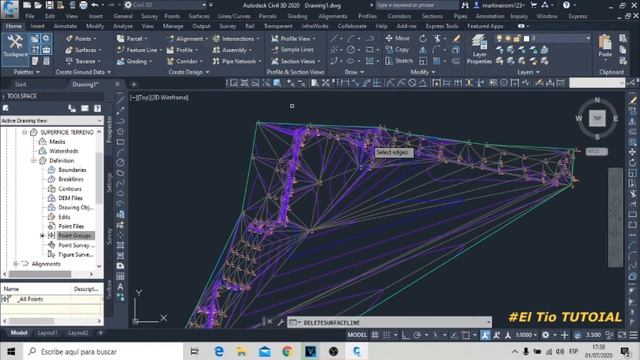Switch to the Layout1 tab
Viewport: 640px width, 360px height.
[x=47, y=333]
